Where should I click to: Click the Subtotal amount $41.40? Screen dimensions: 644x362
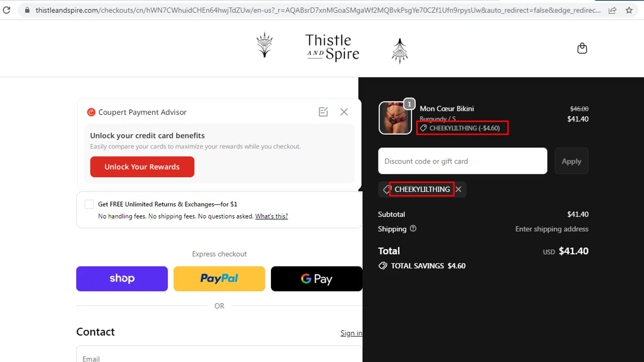(578, 214)
